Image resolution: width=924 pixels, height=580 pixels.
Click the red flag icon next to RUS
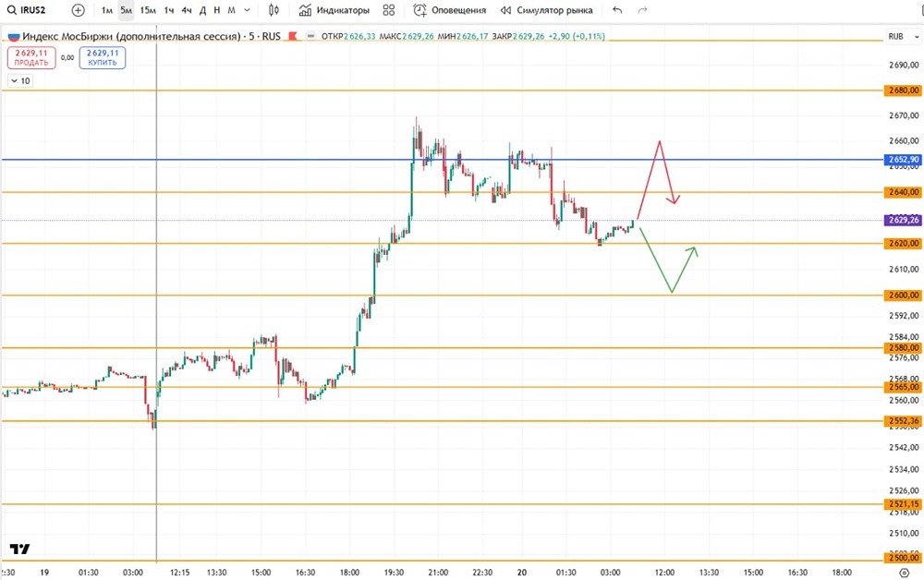click(292, 37)
